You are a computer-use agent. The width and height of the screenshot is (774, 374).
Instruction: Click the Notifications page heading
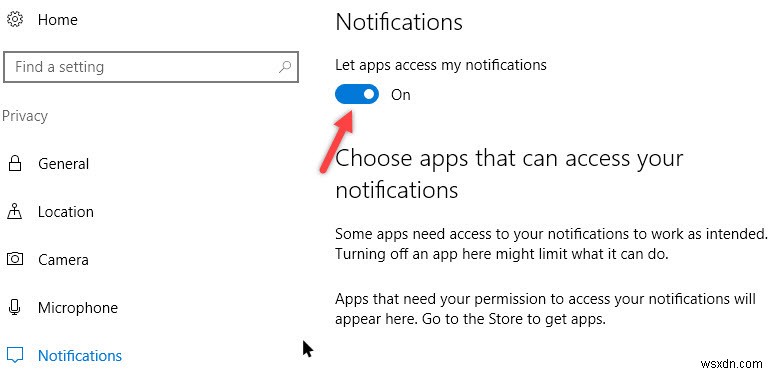399,22
